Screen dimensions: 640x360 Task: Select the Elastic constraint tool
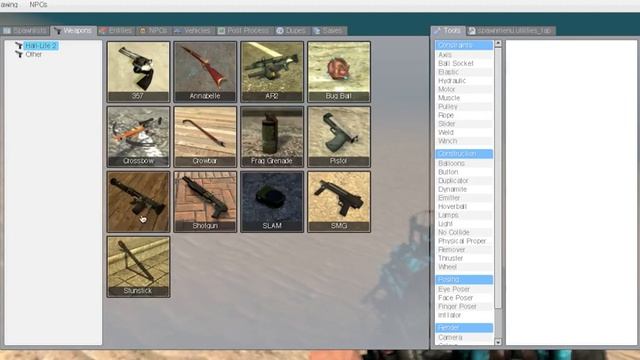tap(464, 72)
